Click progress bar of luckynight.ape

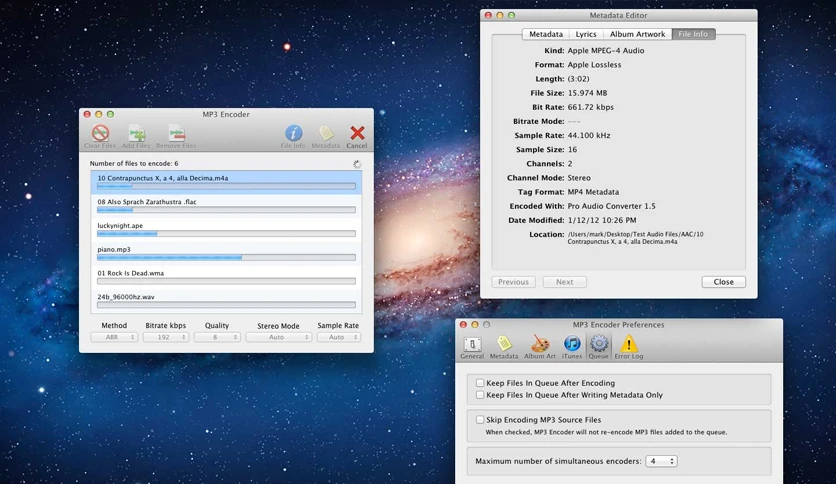[x=226, y=233]
